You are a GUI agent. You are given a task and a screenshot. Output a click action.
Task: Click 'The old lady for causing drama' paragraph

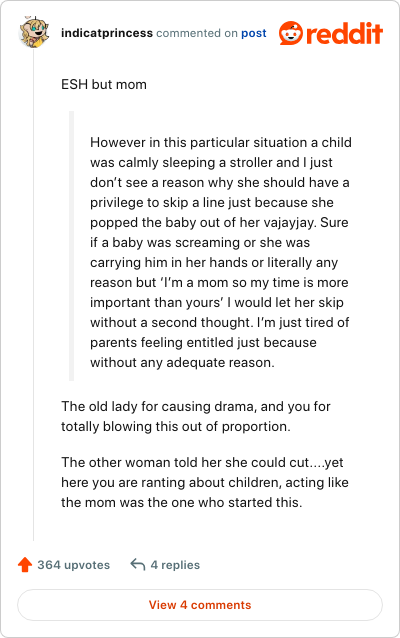click(196, 416)
